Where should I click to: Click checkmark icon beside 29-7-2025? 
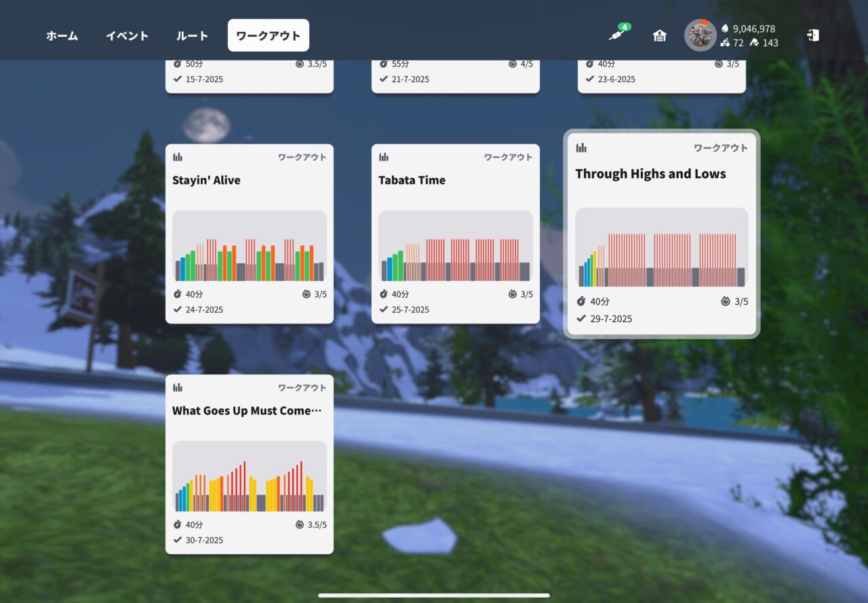click(x=581, y=318)
